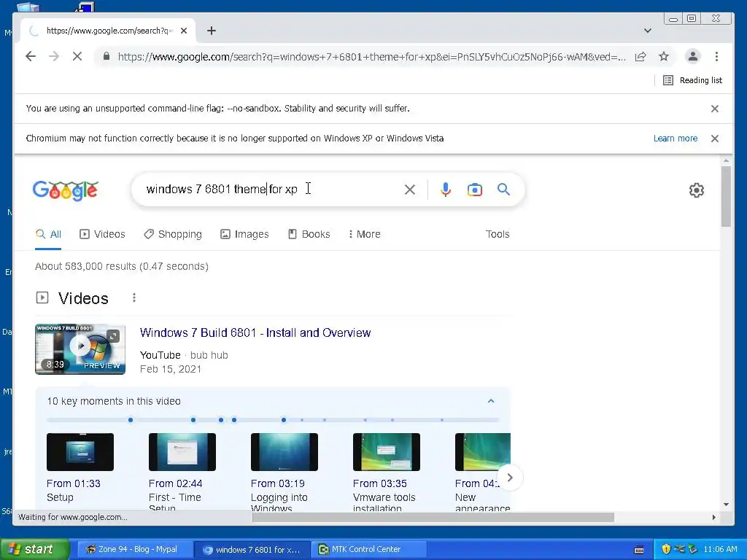Open the search Tools options
747x560 pixels.
[x=498, y=234]
